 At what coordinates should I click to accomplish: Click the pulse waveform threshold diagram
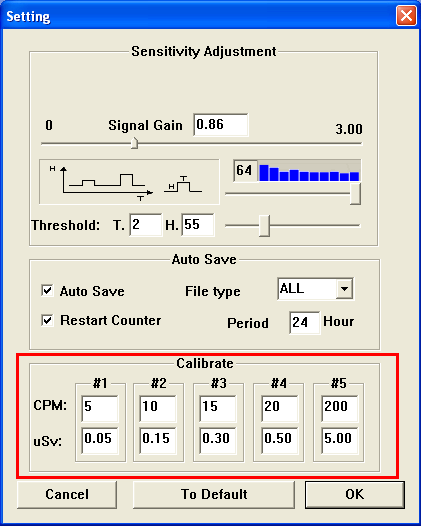[129, 182]
